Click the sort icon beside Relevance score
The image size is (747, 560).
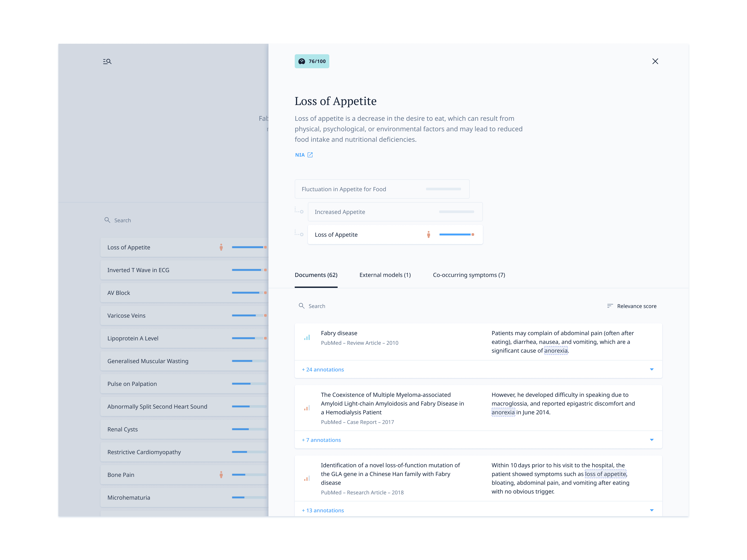(610, 306)
